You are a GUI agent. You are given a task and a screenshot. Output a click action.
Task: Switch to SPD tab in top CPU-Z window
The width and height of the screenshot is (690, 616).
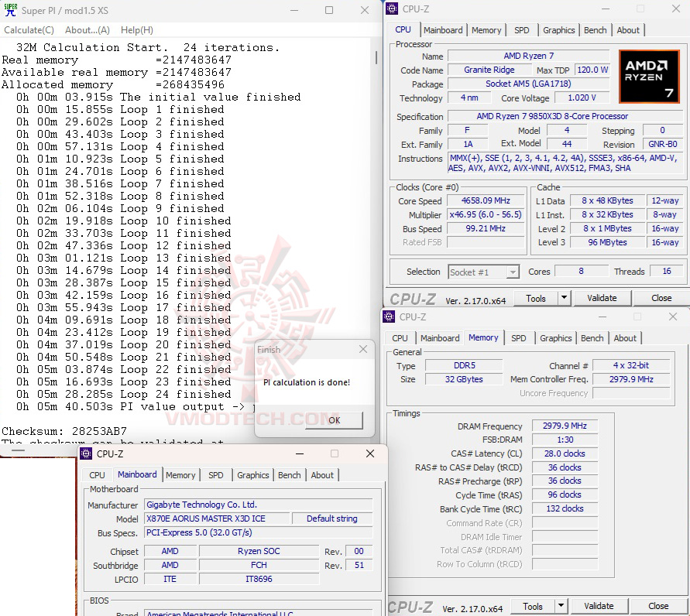[x=521, y=30]
